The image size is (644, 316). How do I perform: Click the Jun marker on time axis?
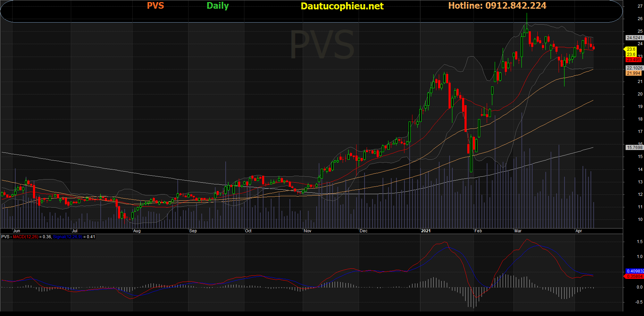pyautogui.click(x=17, y=231)
